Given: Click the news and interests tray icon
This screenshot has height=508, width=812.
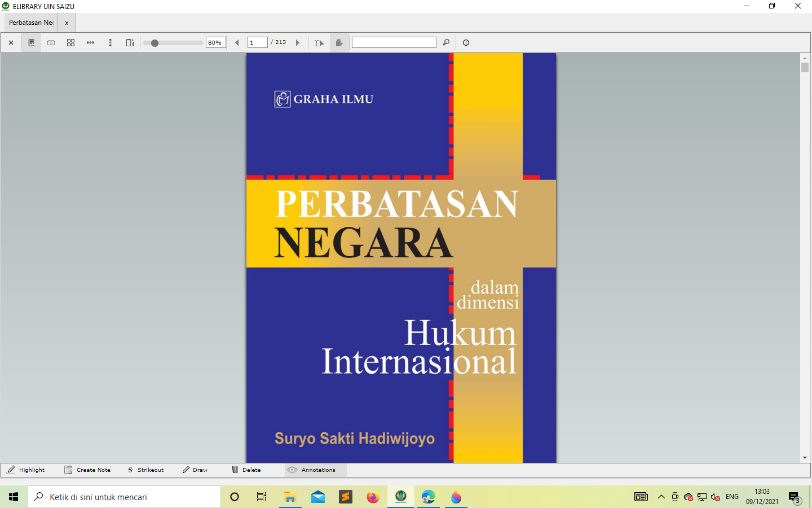Looking at the screenshot, I should (641, 497).
